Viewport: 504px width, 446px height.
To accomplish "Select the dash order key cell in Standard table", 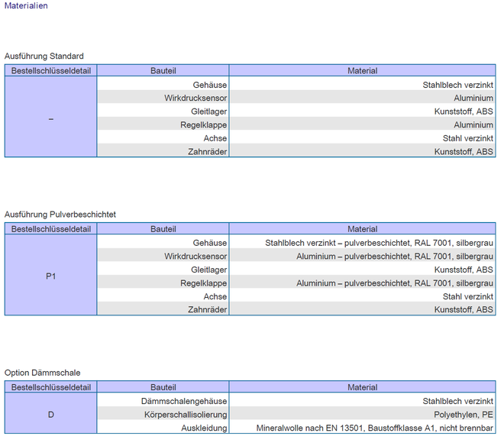I will point(50,118).
